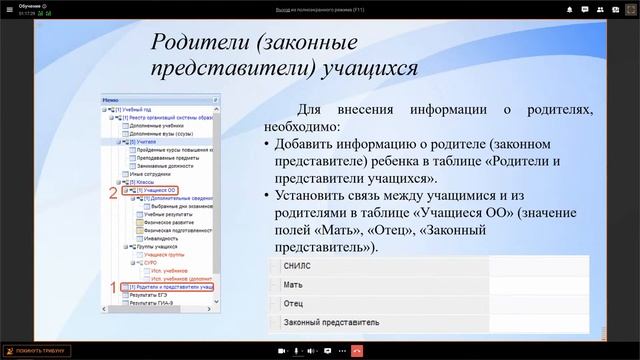This screenshot has height=360, width=640.
Task: Open the user avatar profile
Action: (x=631, y=9)
